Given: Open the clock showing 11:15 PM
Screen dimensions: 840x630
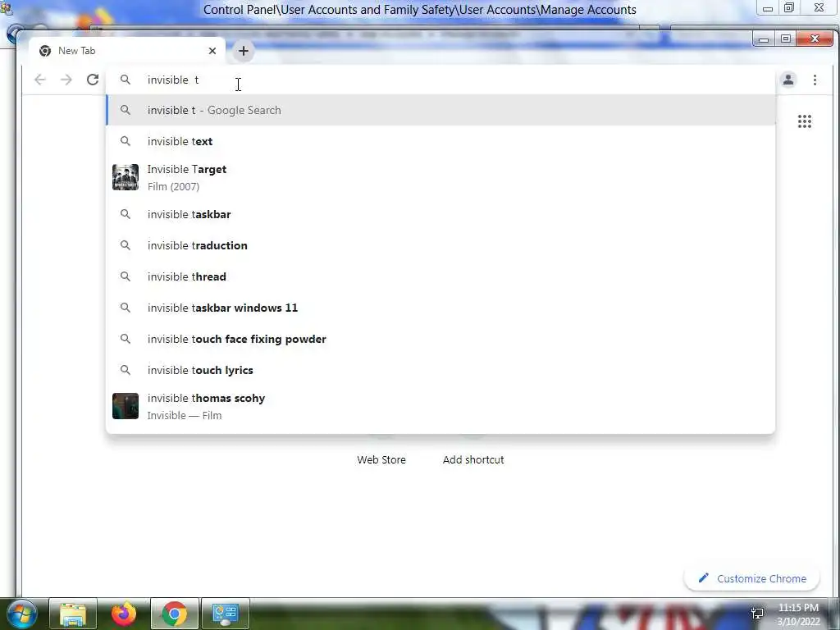Looking at the screenshot, I should (798, 614).
